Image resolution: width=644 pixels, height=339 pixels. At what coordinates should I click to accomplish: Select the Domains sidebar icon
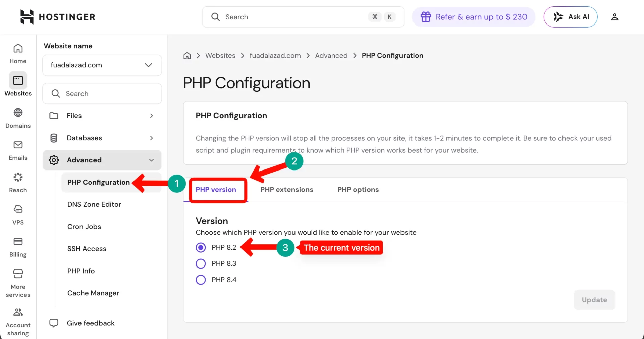(x=18, y=117)
